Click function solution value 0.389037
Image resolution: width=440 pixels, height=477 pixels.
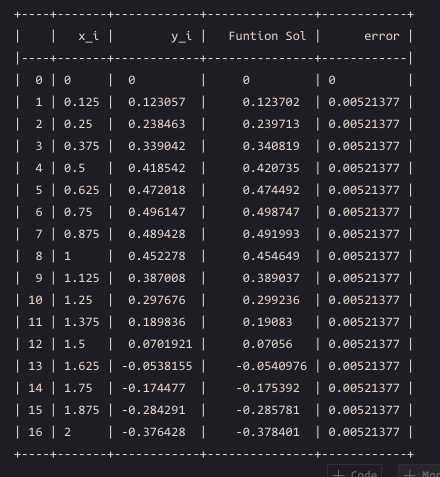[271, 278]
